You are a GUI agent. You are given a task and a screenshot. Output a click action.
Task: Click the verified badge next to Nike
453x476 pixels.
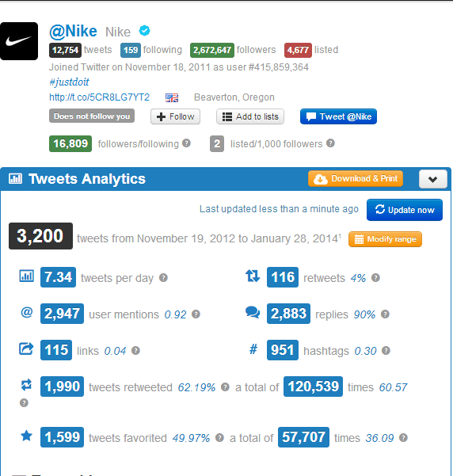coord(144,31)
